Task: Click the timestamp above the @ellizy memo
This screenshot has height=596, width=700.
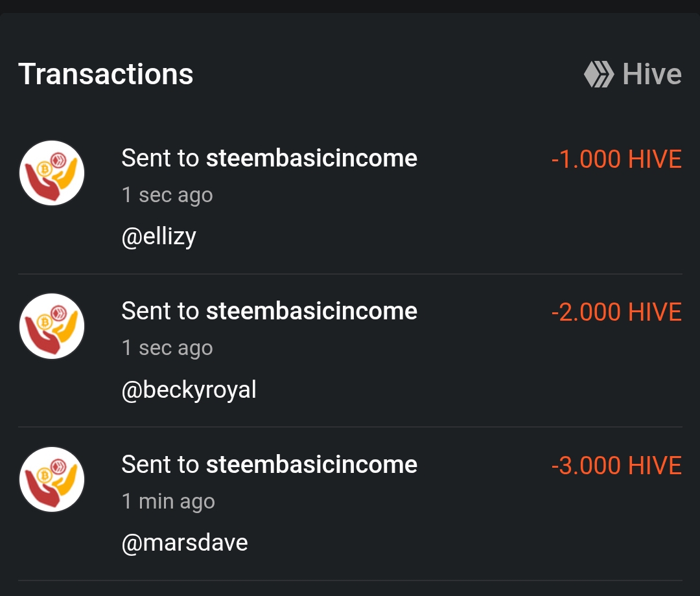Action: (167, 195)
